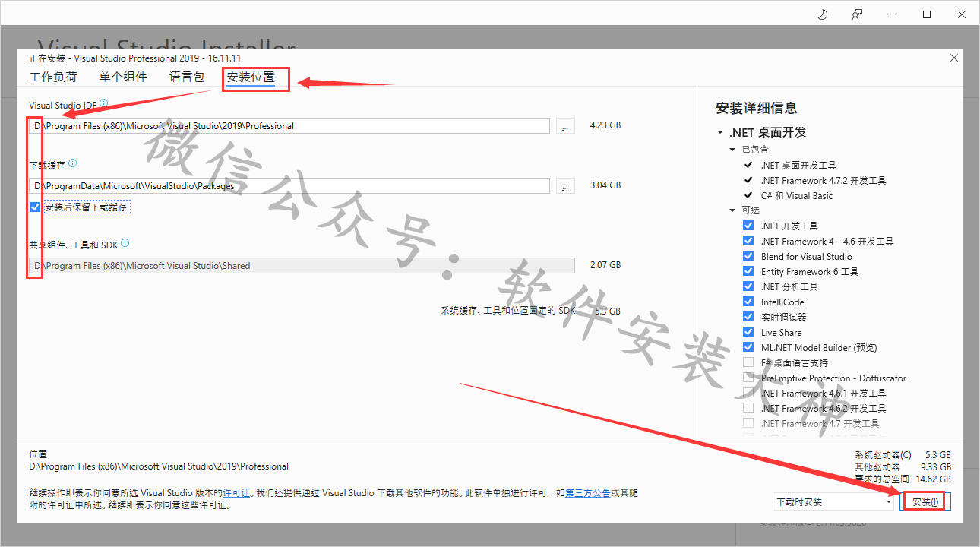Click the 系统缓存、工具和位置固定的 SDK label
The image size is (980, 547).
pos(508,311)
